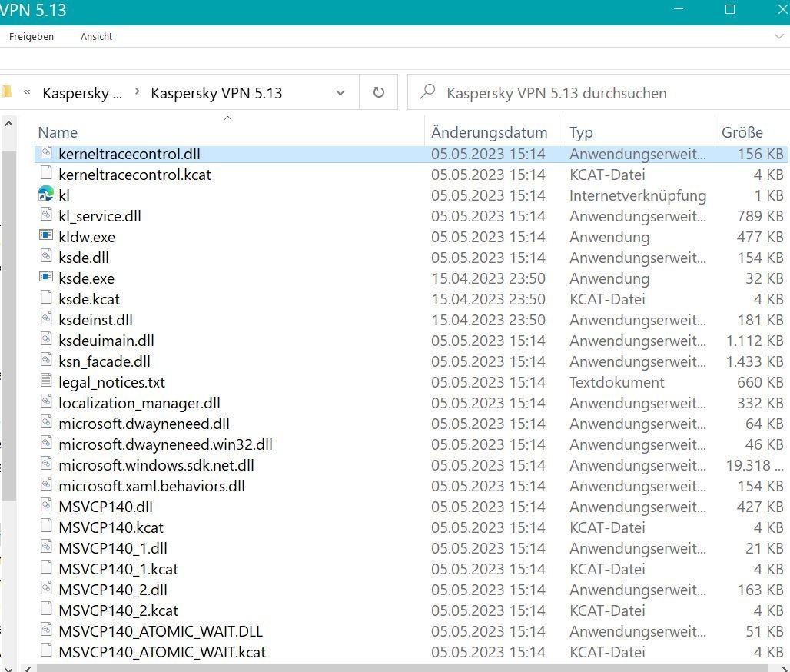This screenshot has height=672, width=790.
Task: Click the kl internet shortcut Edge icon
Action: tap(46, 195)
